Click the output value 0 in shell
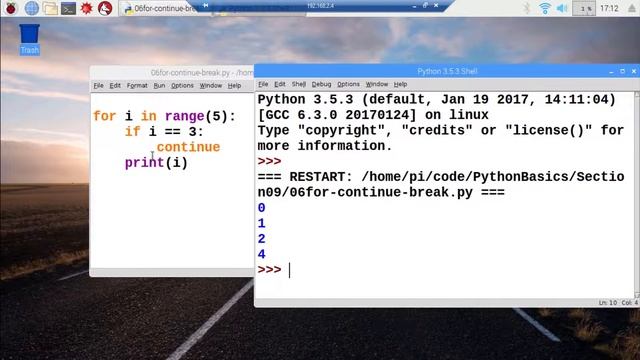Screen dimensions: 640x360 coord(262,208)
